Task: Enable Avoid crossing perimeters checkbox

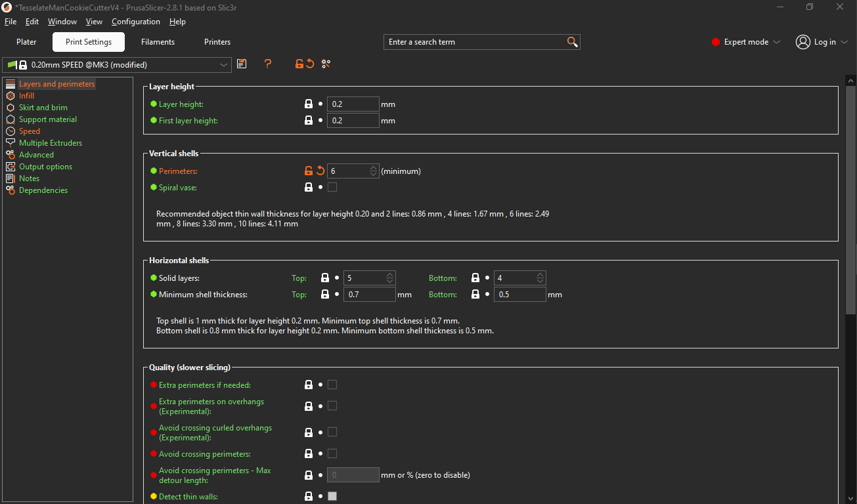Action: (332, 453)
